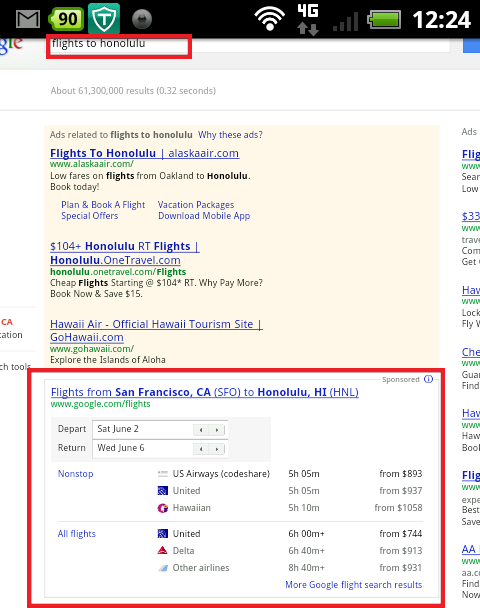Click the 'from $1058' Hawaiian price

tap(398, 508)
